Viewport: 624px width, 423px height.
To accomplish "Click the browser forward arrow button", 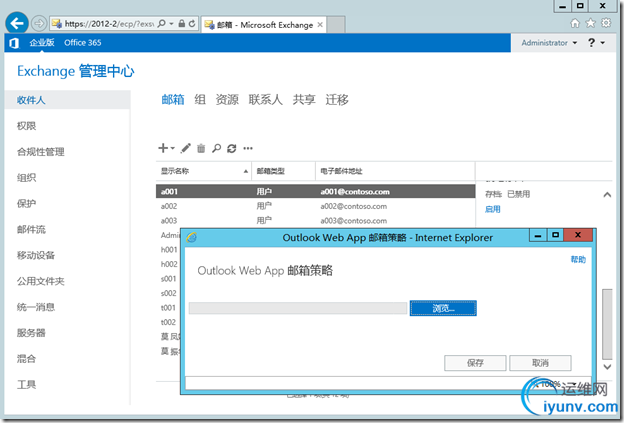I will [x=39, y=24].
